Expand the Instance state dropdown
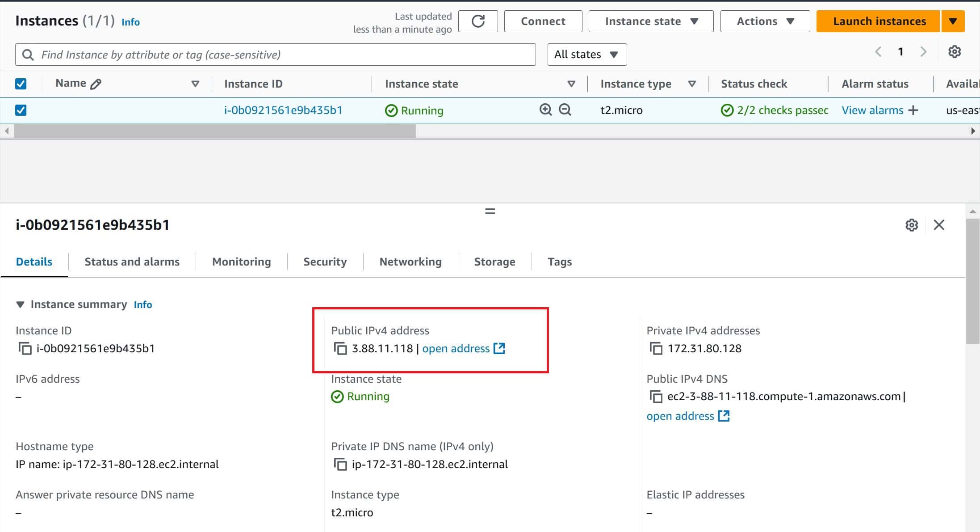Viewport: 980px width, 532px height. click(x=650, y=21)
